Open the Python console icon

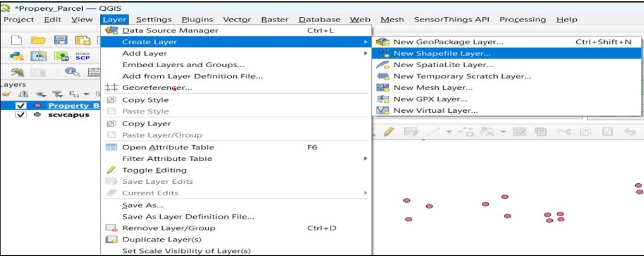point(16,56)
